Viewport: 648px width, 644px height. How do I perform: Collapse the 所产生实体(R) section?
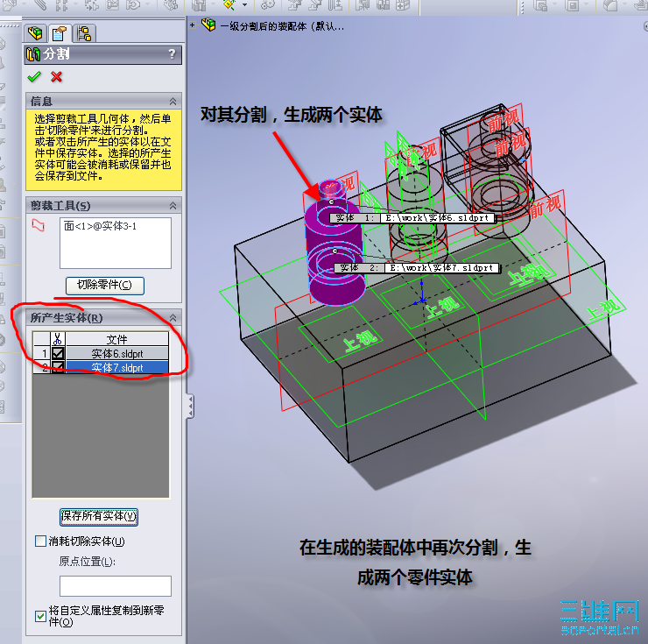pyautogui.click(x=173, y=318)
